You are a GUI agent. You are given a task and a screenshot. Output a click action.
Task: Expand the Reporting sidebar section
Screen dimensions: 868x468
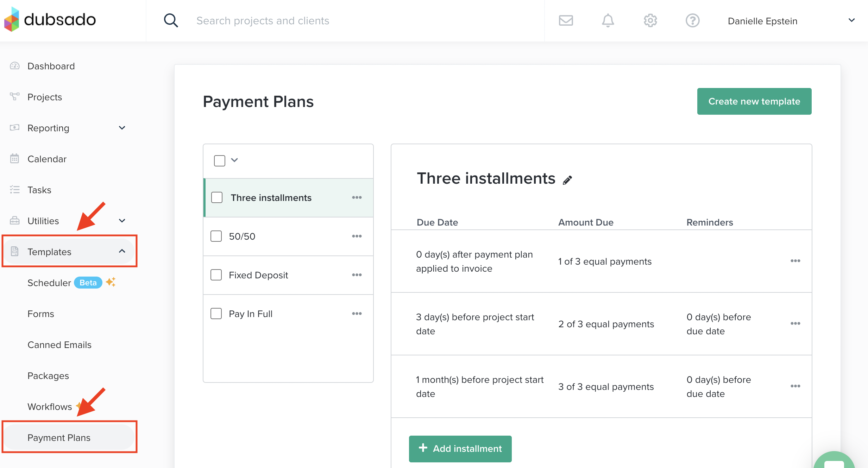pyautogui.click(x=122, y=128)
